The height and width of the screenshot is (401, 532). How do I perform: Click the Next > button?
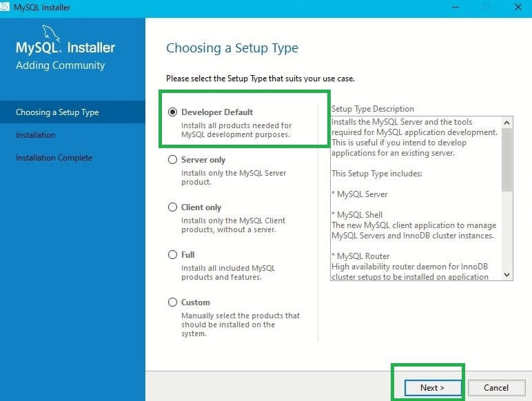(x=432, y=387)
